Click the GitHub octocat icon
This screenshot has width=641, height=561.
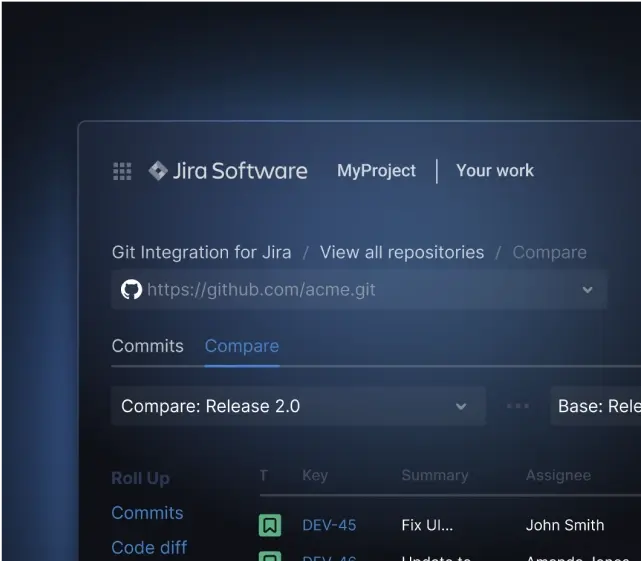tap(131, 289)
